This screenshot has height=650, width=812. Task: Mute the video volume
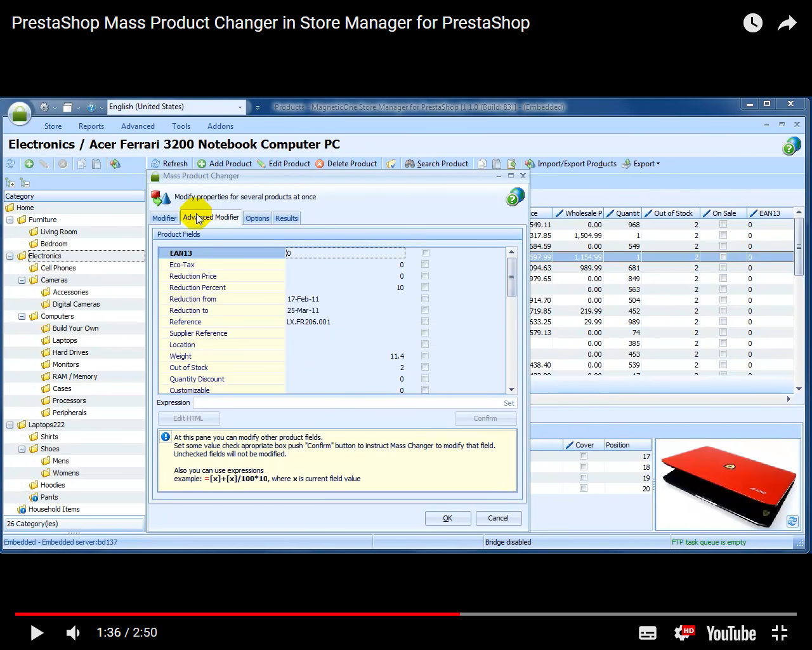tap(73, 633)
